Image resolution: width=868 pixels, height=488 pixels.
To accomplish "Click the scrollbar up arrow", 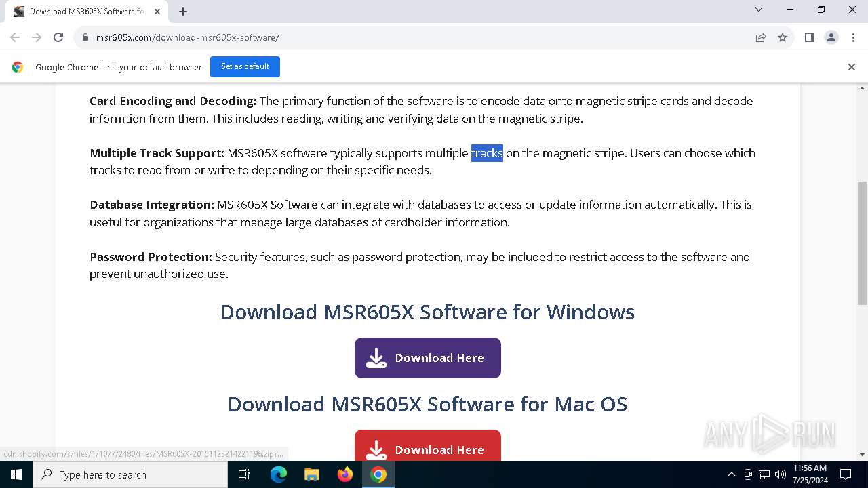I will tap(863, 88).
